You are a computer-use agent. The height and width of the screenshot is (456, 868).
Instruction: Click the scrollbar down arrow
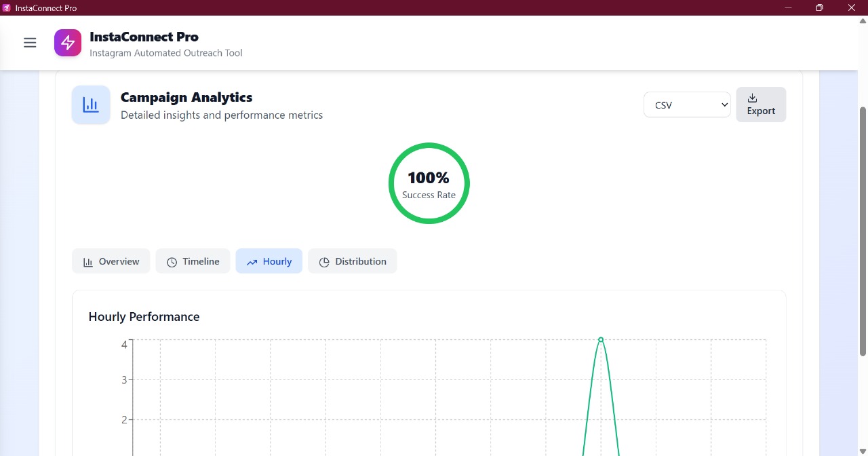(863, 451)
